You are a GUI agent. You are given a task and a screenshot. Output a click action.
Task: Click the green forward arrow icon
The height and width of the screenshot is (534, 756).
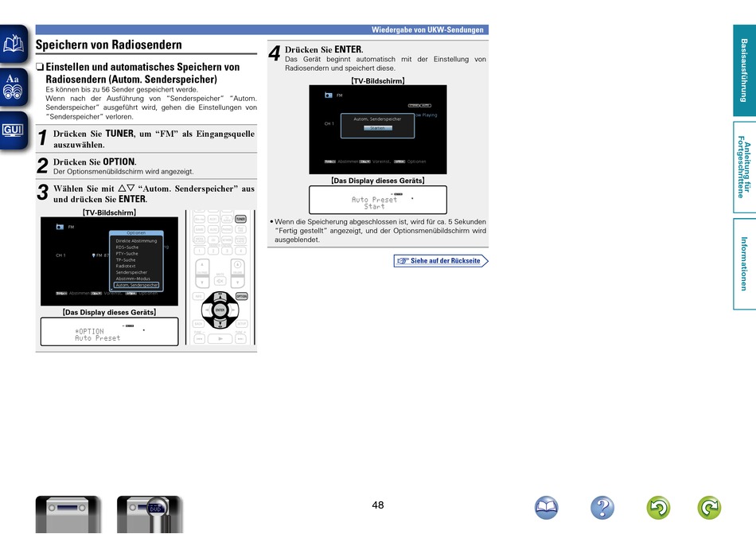(x=709, y=508)
